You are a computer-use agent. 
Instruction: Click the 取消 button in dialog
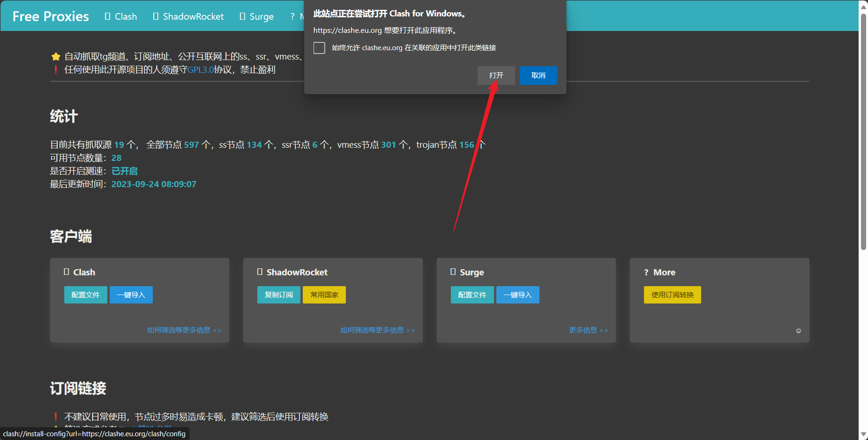coord(538,76)
